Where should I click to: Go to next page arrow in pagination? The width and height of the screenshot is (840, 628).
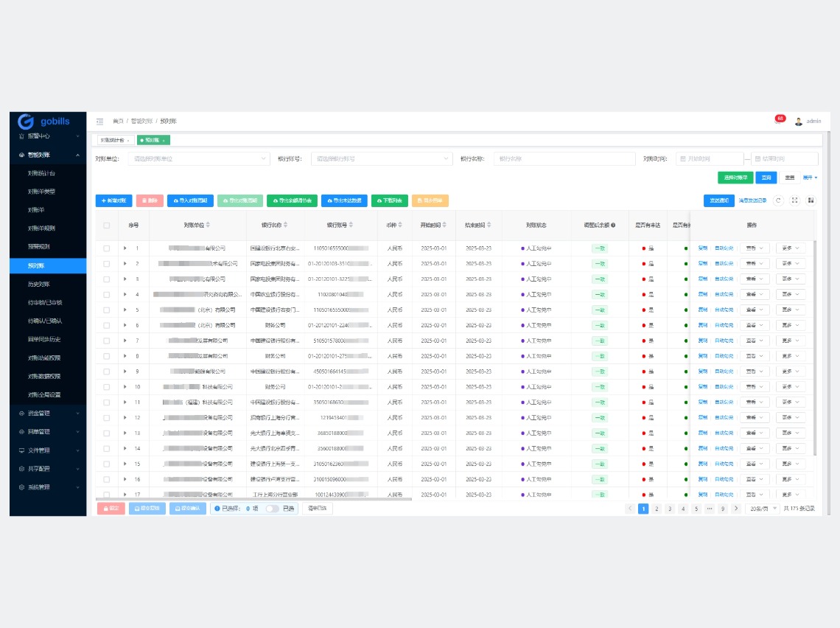coord(735,509)
